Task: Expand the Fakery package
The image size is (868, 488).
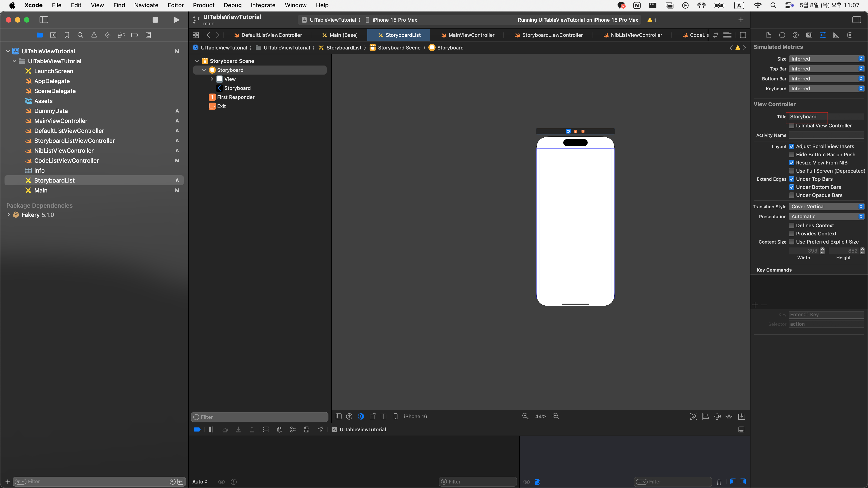Action: [x=8, y=215]
